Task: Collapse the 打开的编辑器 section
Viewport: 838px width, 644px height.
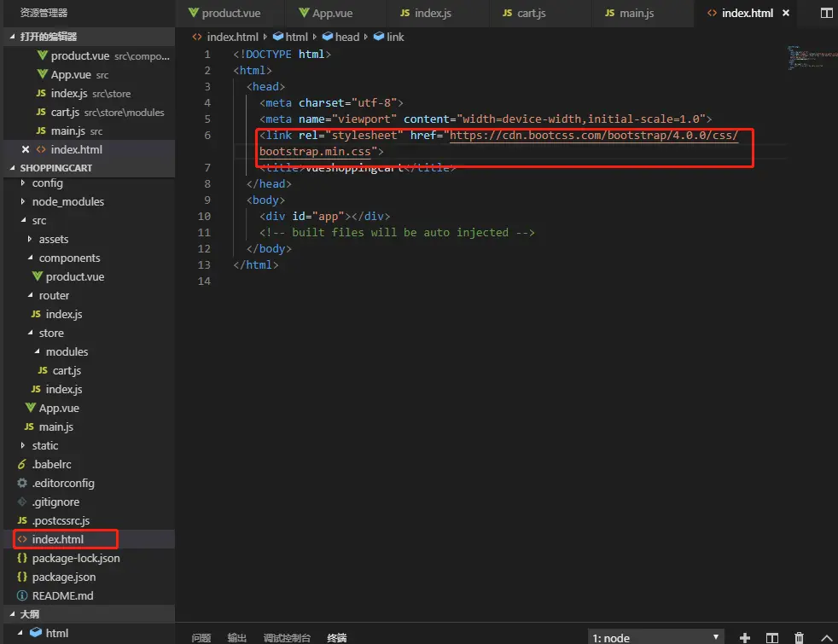Action: coord(89,37)
